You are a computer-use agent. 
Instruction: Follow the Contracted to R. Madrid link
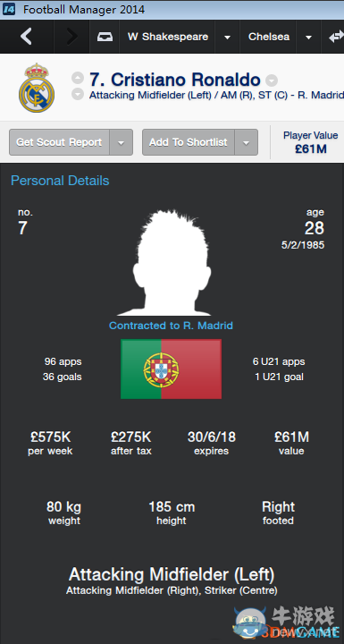coord(171,326)
